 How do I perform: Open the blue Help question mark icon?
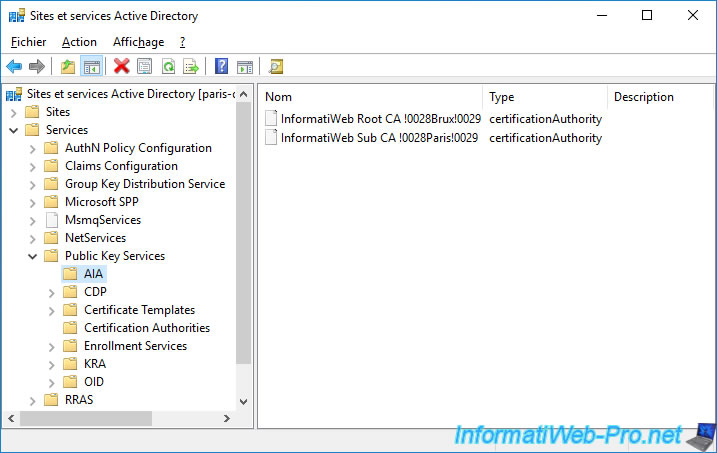(x=221, y=67)
